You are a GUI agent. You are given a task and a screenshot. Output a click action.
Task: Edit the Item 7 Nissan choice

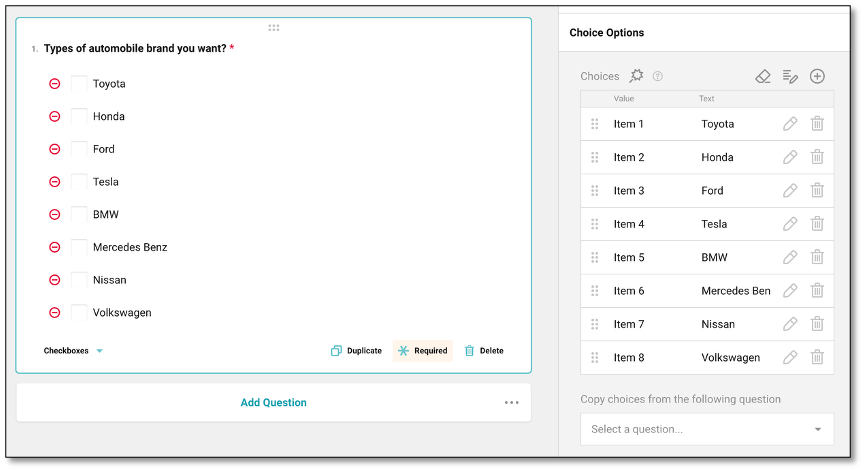[790, 324]
